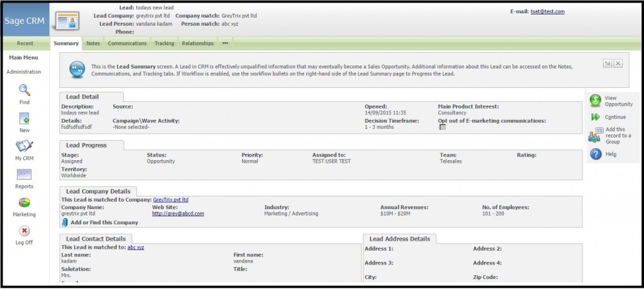Click the View Opportunity workflow icon
644x289 pixels.
tap(595, 101)
